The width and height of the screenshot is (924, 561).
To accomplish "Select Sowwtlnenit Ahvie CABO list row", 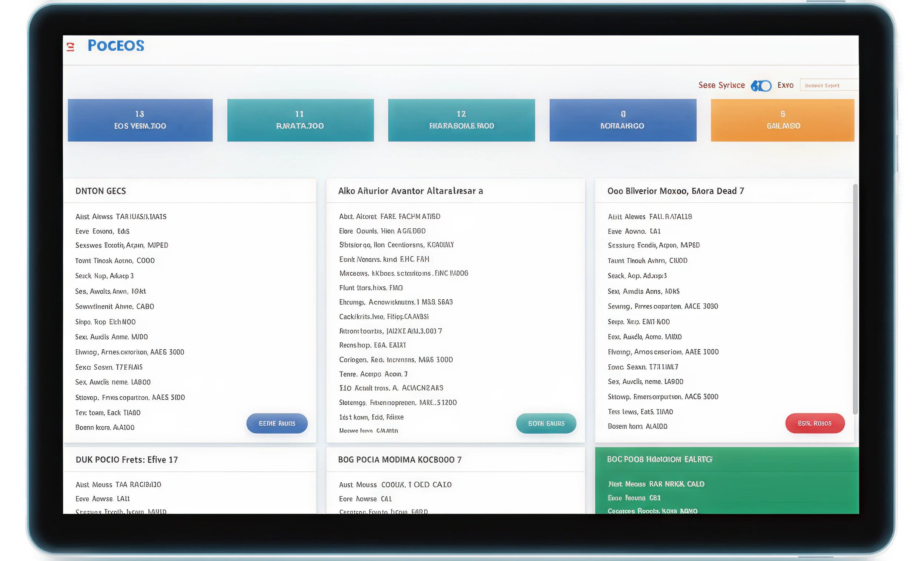I will click(114, 306).
